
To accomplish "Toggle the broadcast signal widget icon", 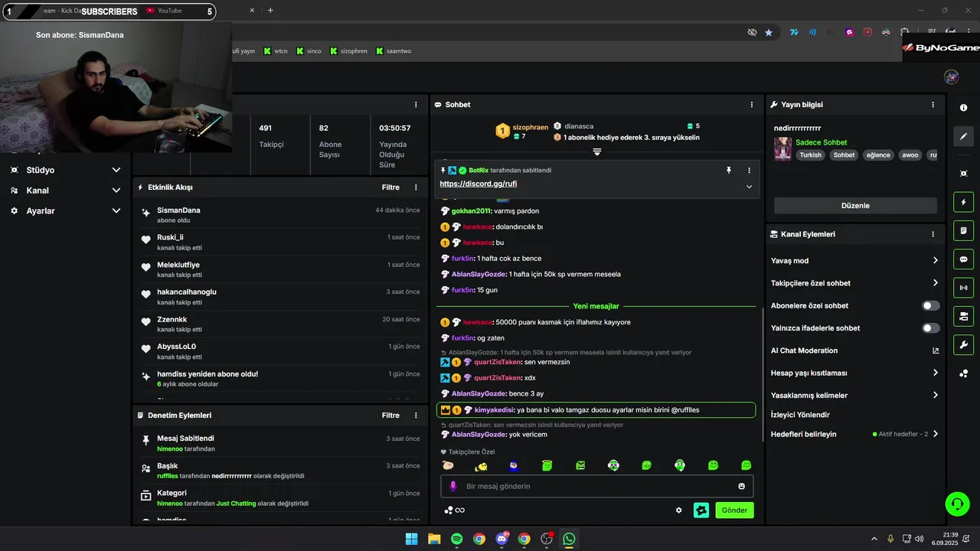I will (963, 288).
